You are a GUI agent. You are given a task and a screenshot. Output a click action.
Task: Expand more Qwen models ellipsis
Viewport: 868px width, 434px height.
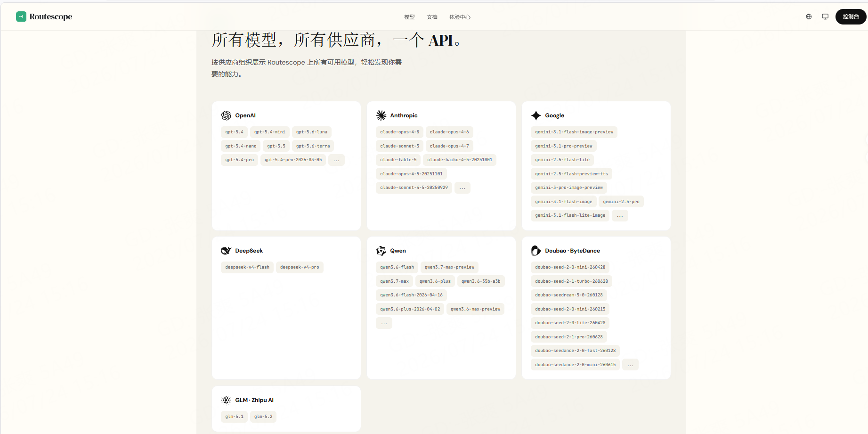384,323
